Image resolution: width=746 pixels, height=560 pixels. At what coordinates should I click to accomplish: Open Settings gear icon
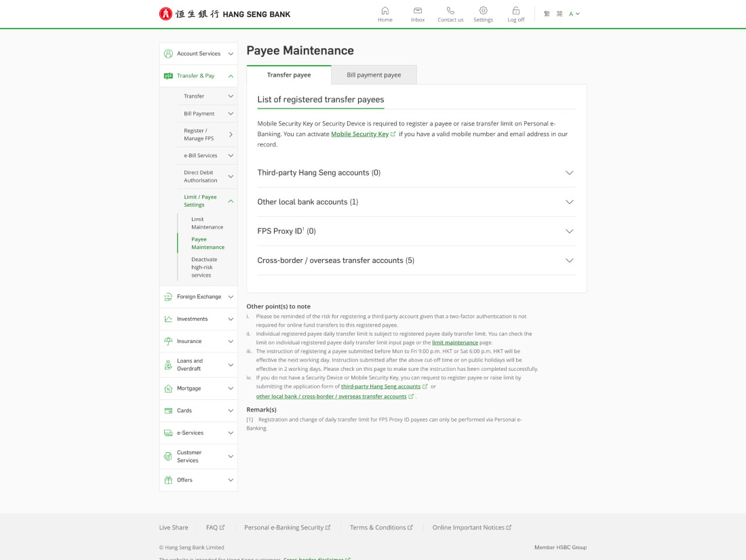483,11
